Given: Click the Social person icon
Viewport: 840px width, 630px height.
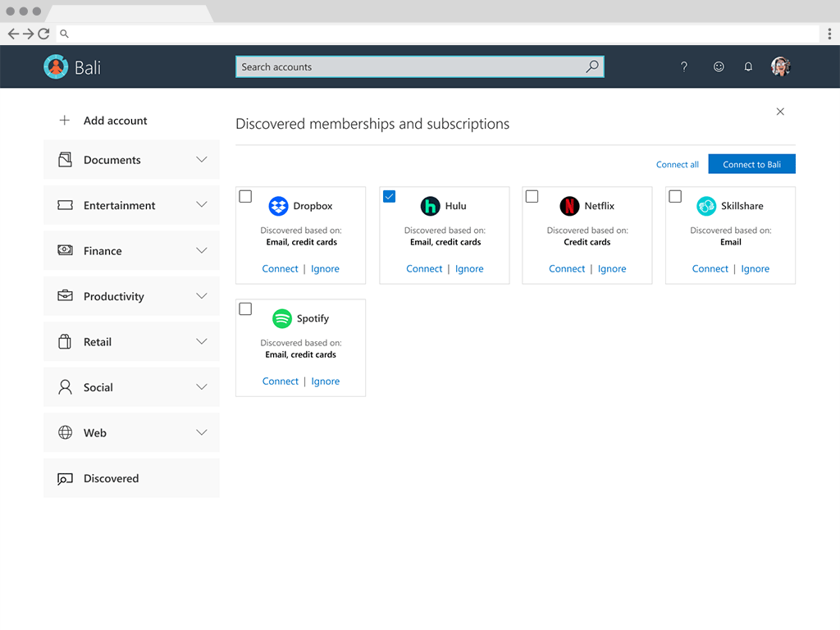Looking at the screenshot, I should [65, 387].
